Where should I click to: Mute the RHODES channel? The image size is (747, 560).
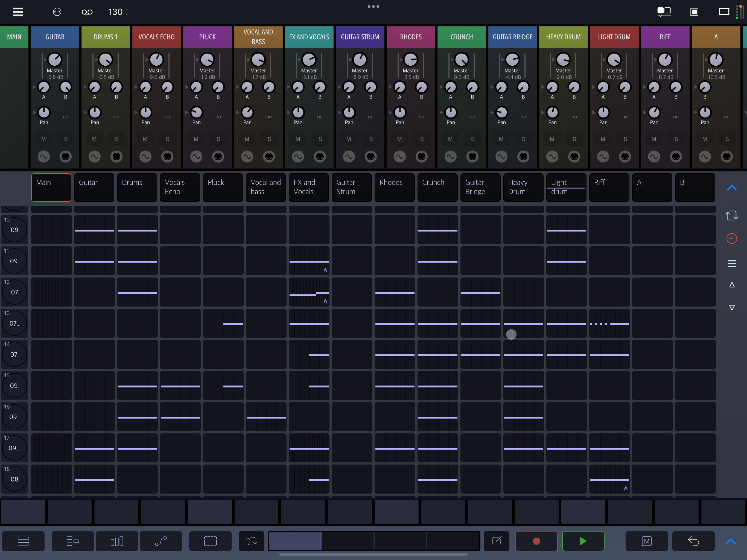[x=399, y=139]
